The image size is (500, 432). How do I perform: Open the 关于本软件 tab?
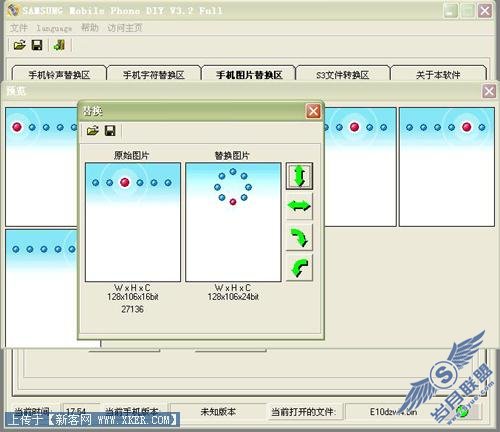(438, 74)
